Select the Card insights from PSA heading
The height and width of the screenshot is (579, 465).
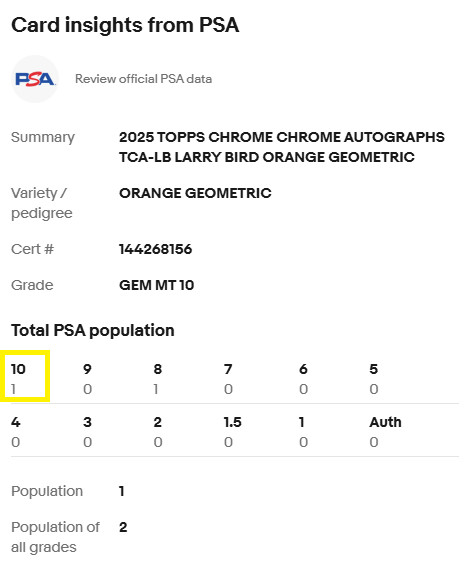[125, 25]
